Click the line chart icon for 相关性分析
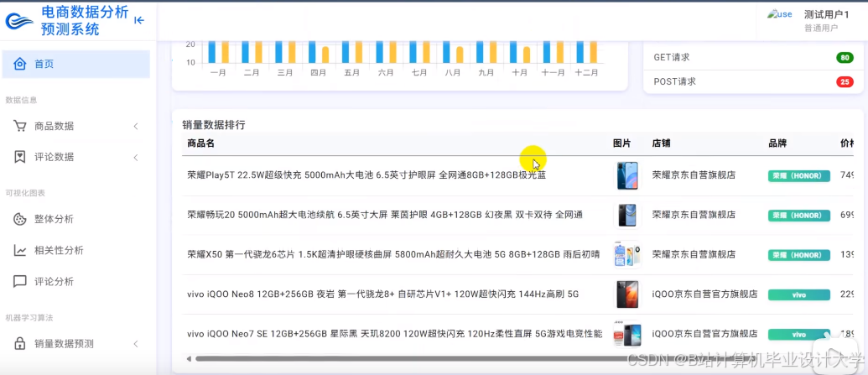 point(19,250)
